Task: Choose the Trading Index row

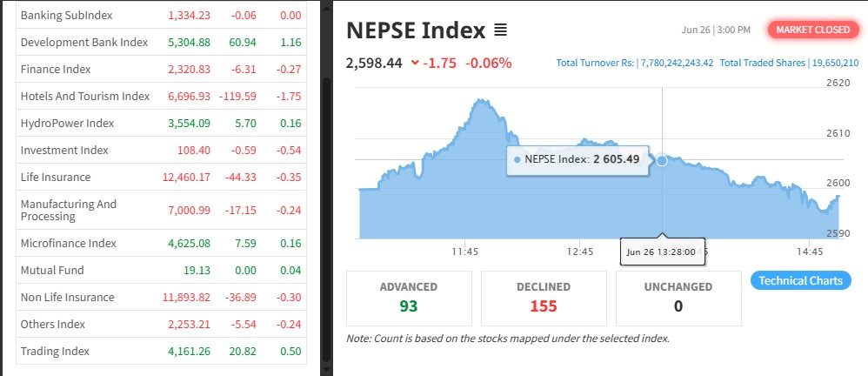Action: (55, 352)
